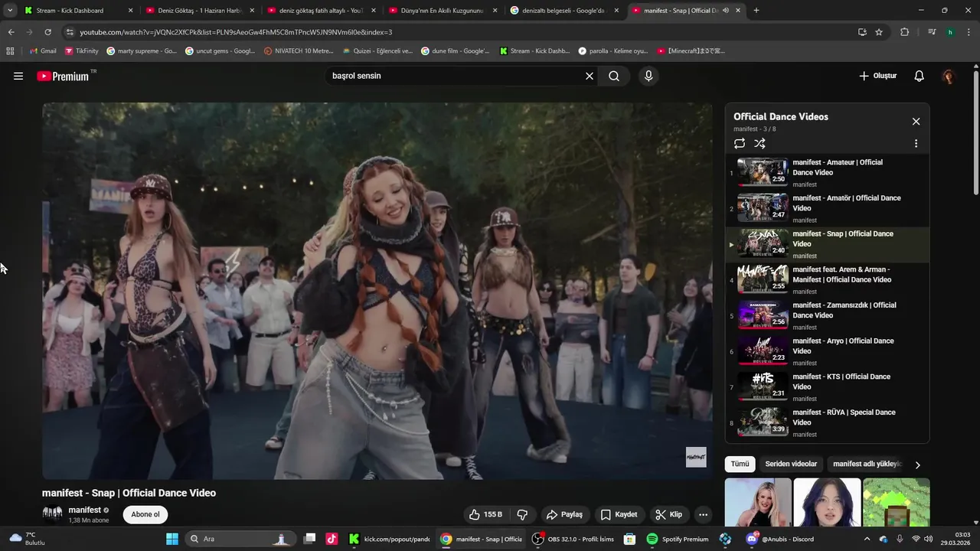Open YouTube notifications bell
This screenshot has width=980, height=551.
coord(920,76)
